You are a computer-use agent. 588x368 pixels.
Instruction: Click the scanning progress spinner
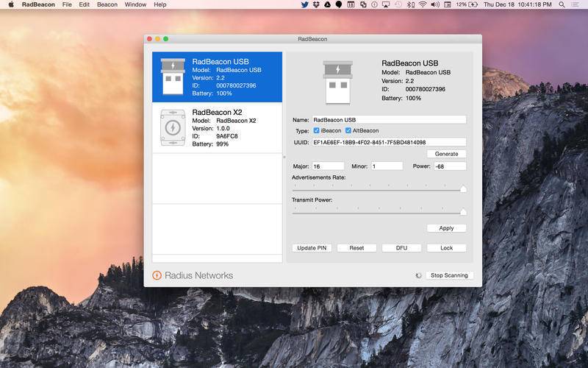[x=418, y=275]
